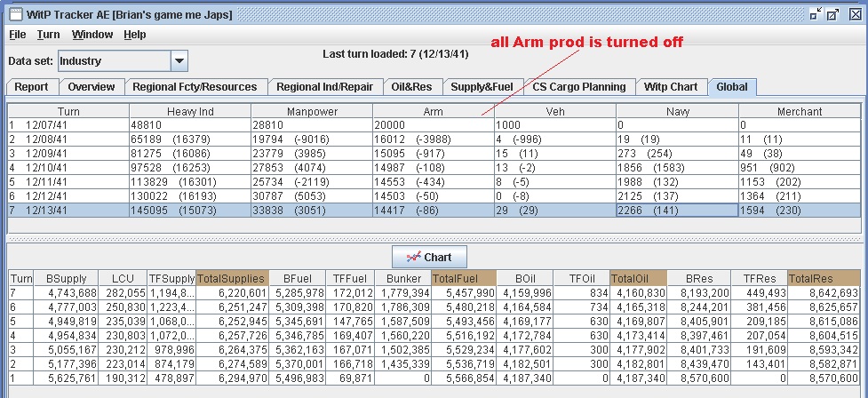Click Navy cell 2266 (141)
The width and height of the screenshot is (868, 398).
point(678,211)
